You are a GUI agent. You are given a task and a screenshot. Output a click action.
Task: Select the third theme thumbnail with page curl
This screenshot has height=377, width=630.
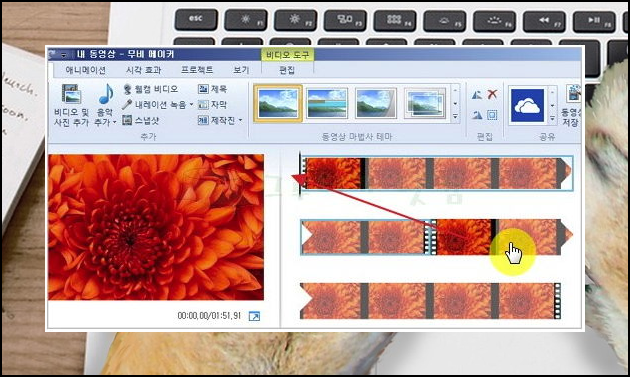pyautogui.click(x=376, y=103)
